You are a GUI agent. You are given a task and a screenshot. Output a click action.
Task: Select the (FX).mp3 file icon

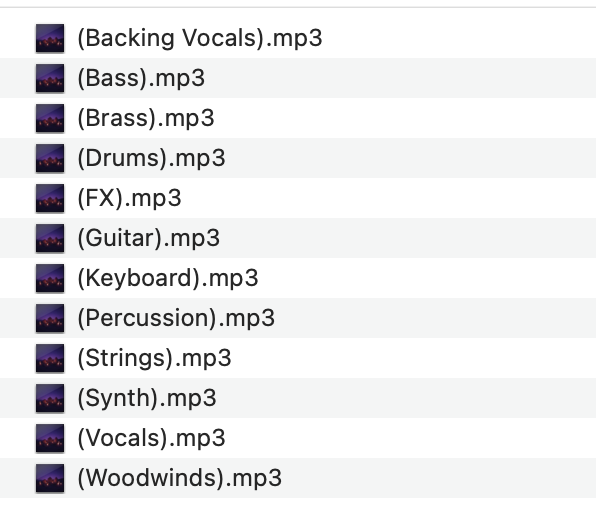pyautogui.click(x=50, y=198)
